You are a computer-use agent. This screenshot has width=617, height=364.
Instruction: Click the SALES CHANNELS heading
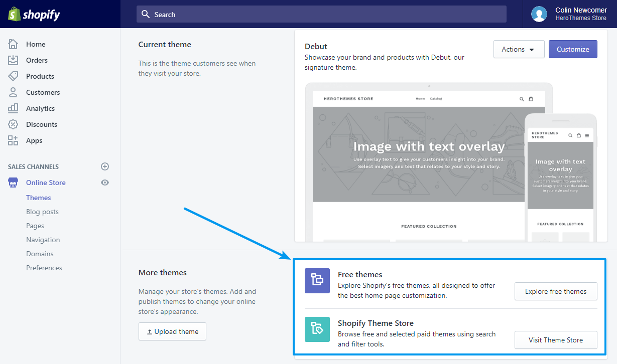point(33,166)
